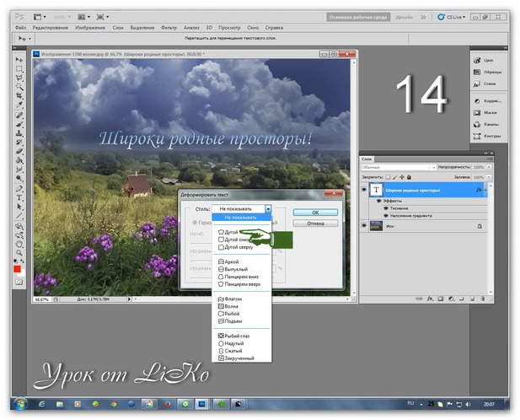This screenshot has width=520, height=420.
Task: Open the Заливка fill dropdown arrow
Action: pos(489,177)
